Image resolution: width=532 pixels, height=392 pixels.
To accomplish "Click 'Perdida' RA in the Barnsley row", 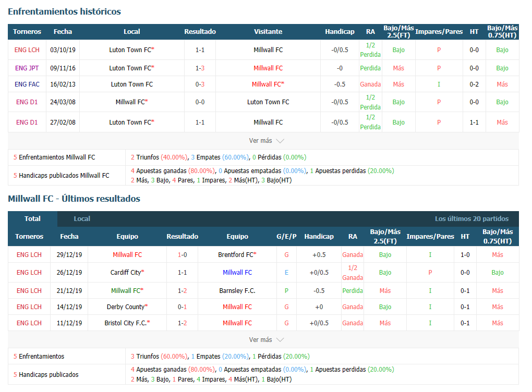I will tap(353, 290).
